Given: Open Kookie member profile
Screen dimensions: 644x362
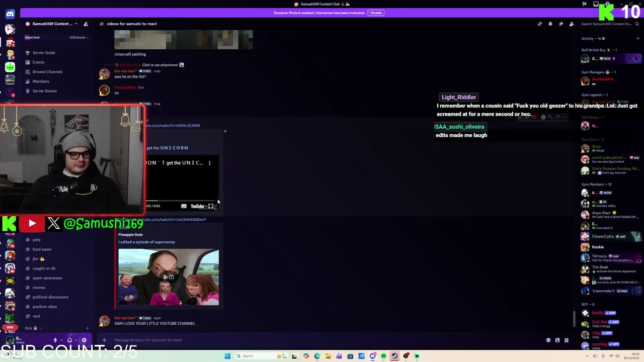Looking at the screenshot, I should 611,247.
